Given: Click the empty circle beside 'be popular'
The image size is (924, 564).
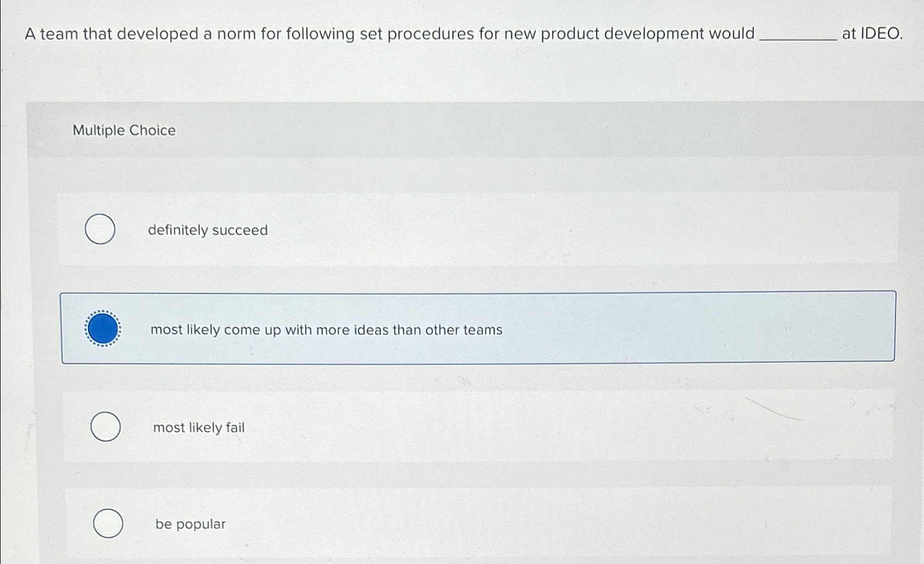Looking at the screenshot, I should point(108,523).
